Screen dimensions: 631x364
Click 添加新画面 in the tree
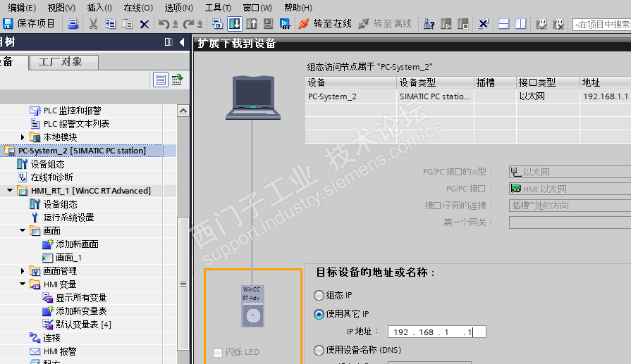pos(77,244)
